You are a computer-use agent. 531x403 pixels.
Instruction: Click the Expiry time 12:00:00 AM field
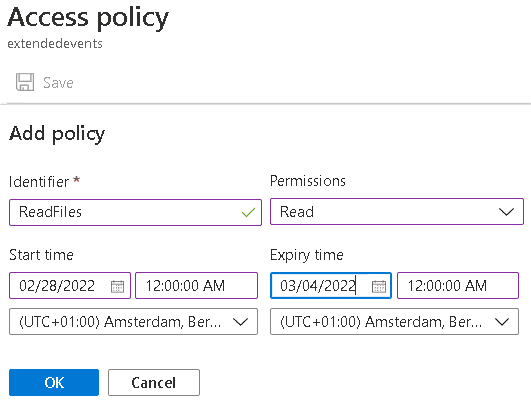[x=458, y=285]
